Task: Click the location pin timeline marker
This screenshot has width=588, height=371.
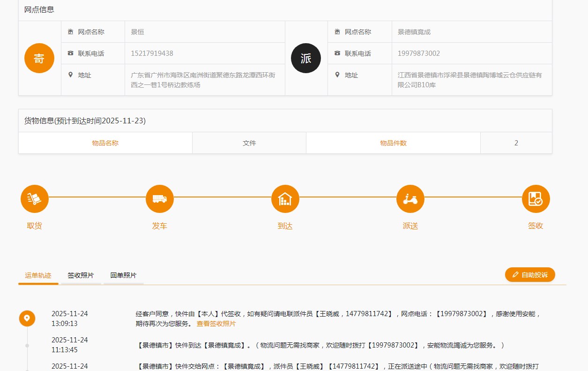Action: click(x=27, y=318)
